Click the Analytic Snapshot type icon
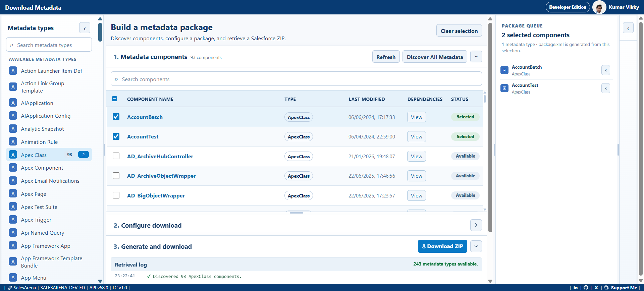 pos(13,129)
